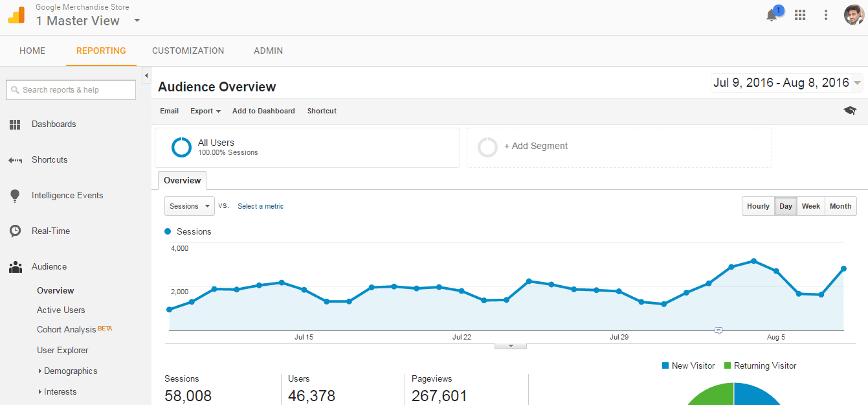Click the Shortcut button
Image resolution: width=868 pixels, height=405 pixels.
322,111
